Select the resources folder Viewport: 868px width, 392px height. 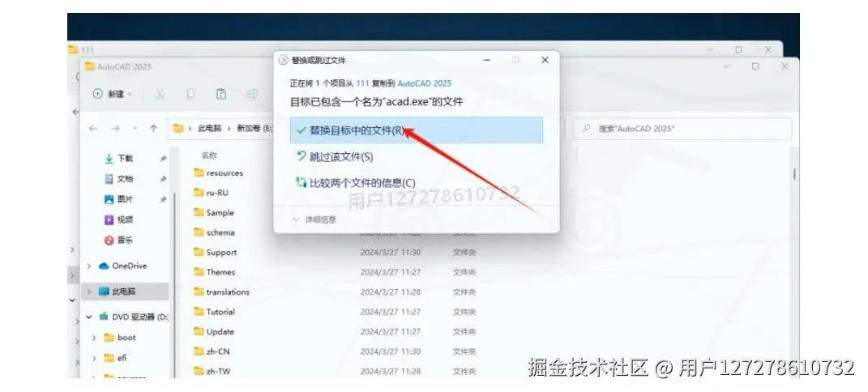[x=224, y=173]
